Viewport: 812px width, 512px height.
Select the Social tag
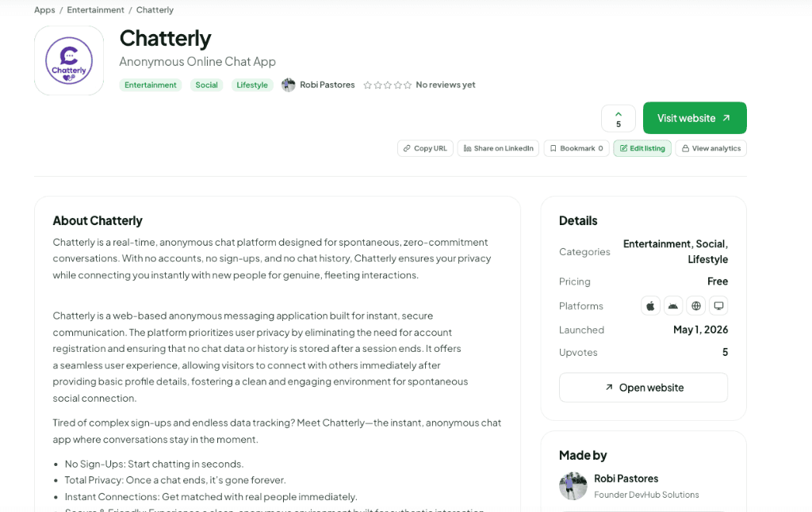coord(207,85)
